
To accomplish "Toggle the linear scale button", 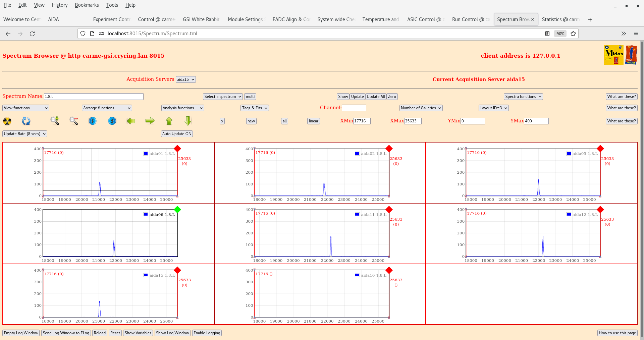I will point(313,121).
